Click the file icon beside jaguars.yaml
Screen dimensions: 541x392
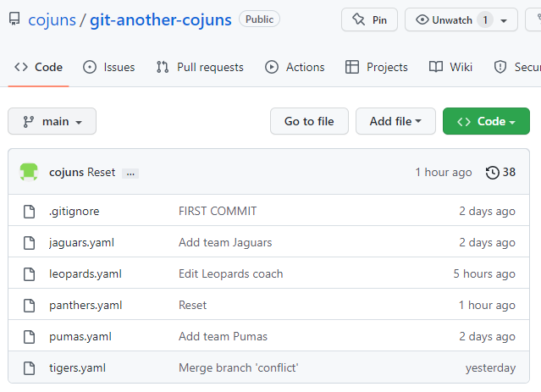tap(29, 243)
